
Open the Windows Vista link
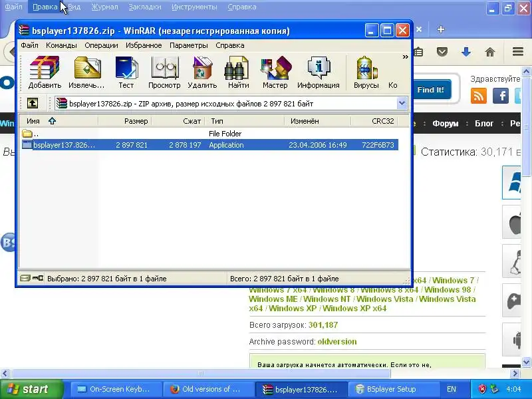point(385,299)
